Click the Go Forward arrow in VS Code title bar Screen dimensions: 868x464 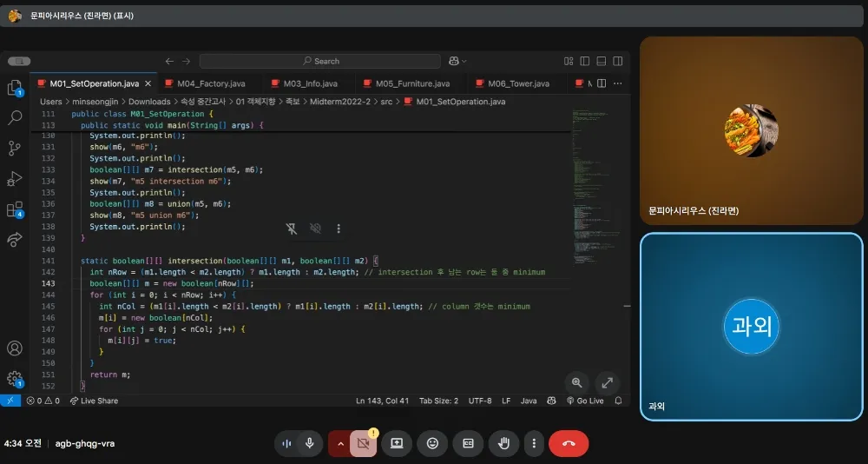(x=186, y=61)
